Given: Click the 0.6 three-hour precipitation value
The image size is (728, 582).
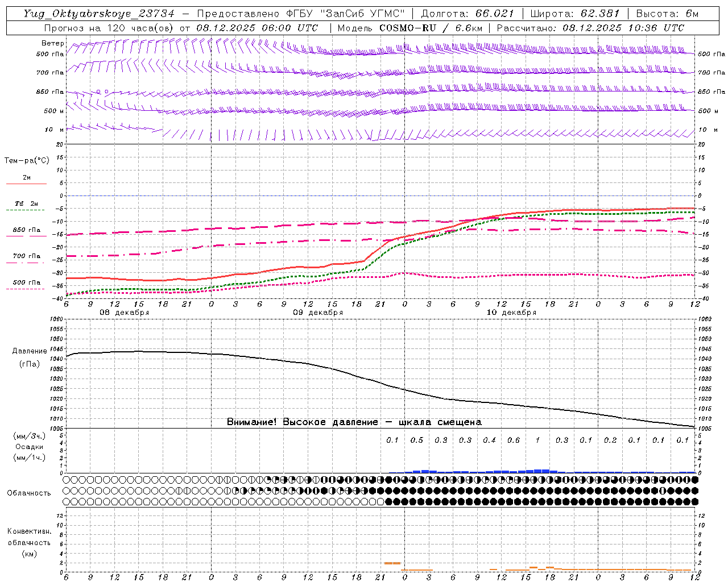Looking at the screenshot, I should (514, 440).
